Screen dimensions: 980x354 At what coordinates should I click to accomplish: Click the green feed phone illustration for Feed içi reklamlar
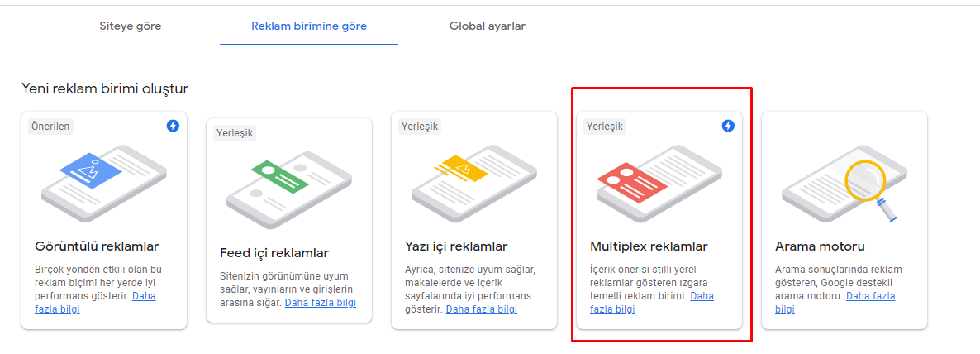[x=288, y=189]
